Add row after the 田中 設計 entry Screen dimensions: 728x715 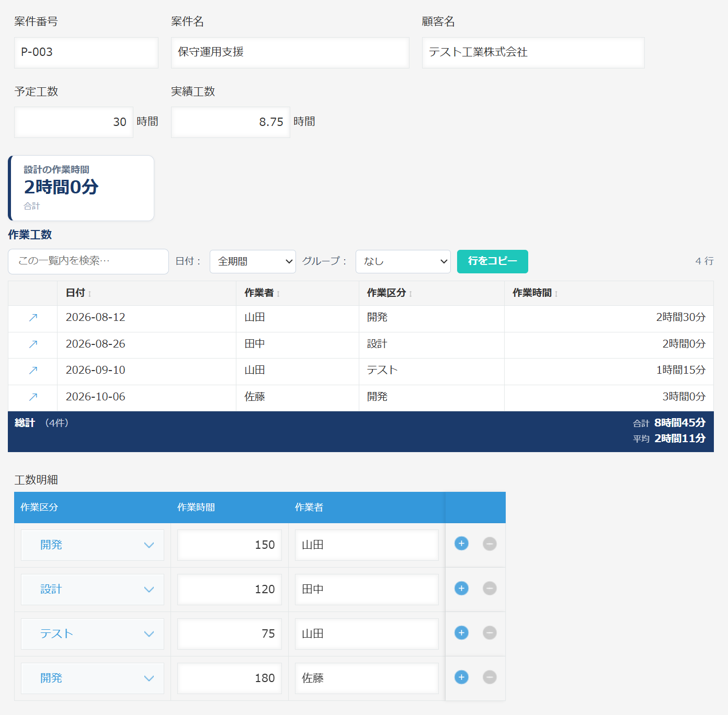(x=461, y=589)
